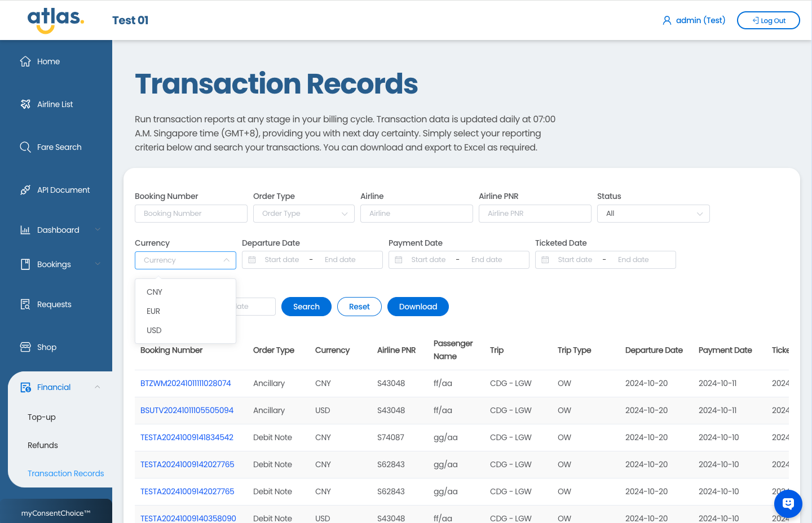Click the Shop sidebar icon
Viewport: 812px width, 523px height.
pos(25,347)
